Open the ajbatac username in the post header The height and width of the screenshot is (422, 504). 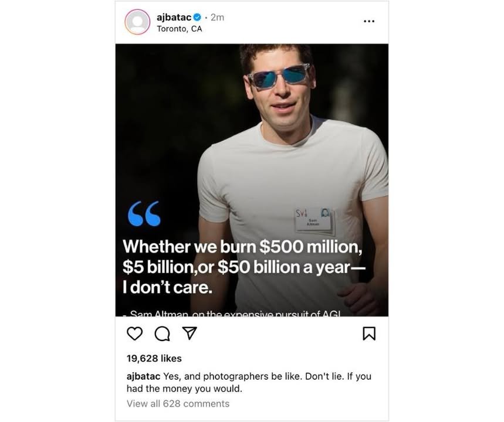tap(174, 18)
